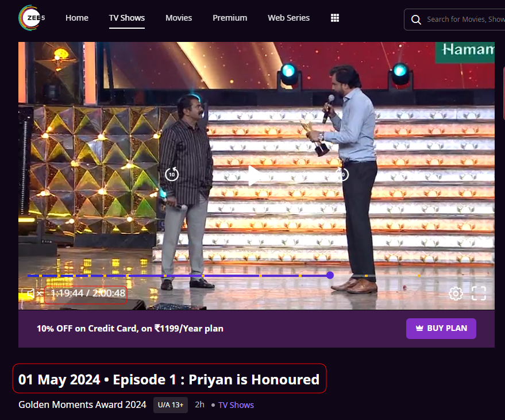Jump to the last yellow ad marker

[x=419, y=276]
